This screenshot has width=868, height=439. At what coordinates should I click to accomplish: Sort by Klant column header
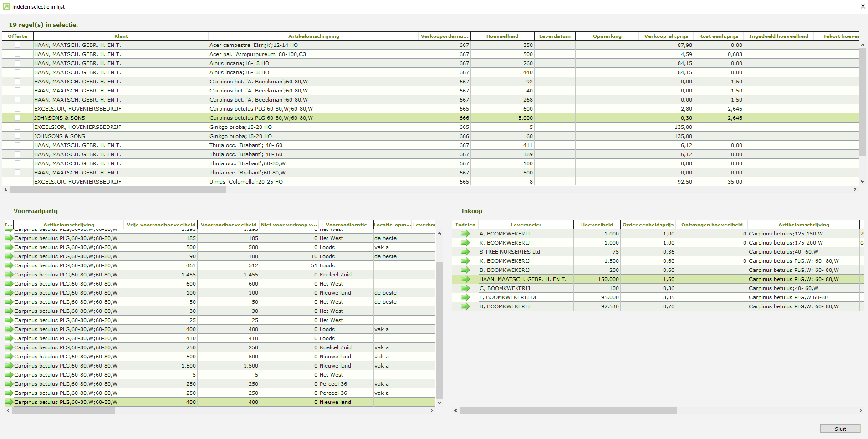click(x=121, y=36)
